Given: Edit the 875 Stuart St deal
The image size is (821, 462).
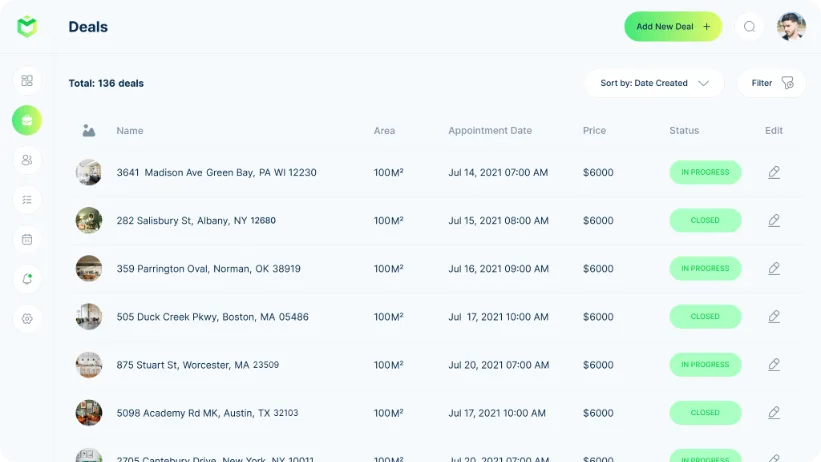Looking at the screenshot, I should [x=774, y=365].
